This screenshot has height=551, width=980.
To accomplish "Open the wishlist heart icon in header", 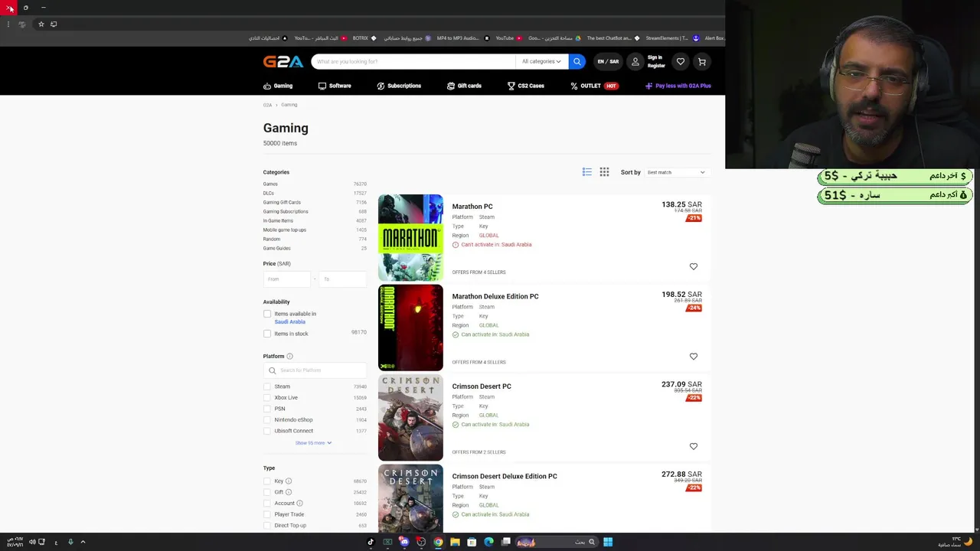I will pyautogui.click(x=680, y=61).
